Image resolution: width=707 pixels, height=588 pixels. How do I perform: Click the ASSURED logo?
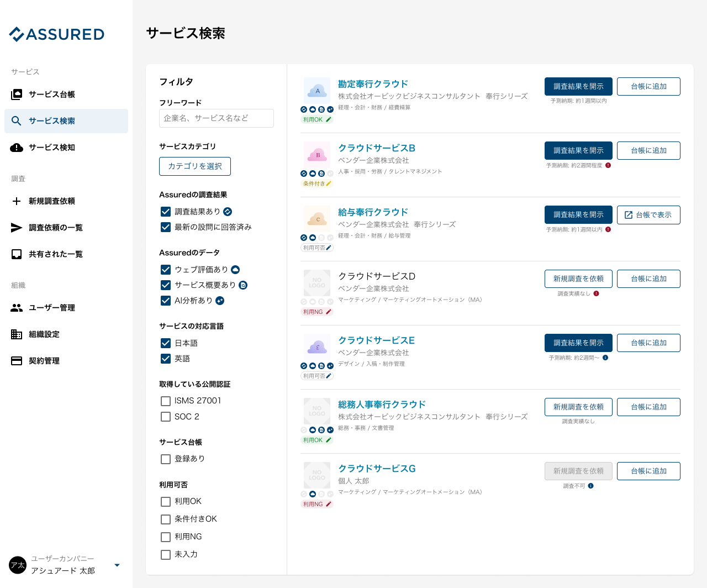[x=57, y=34]
